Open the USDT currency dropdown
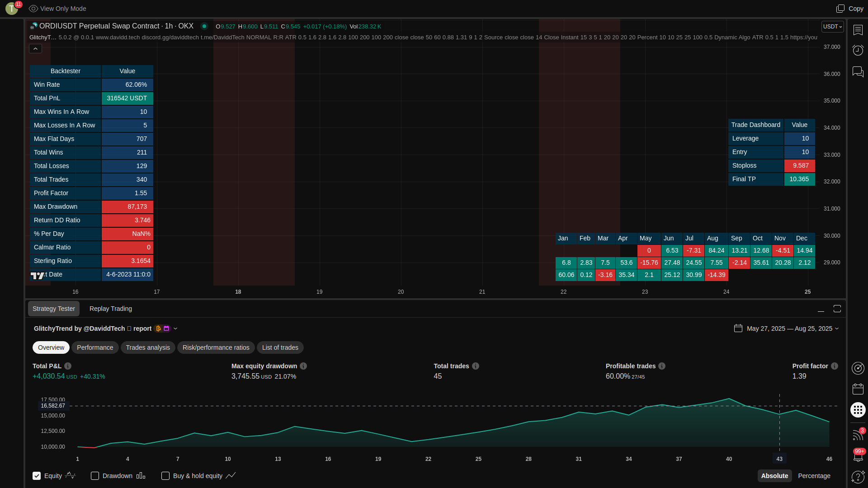 832,27
